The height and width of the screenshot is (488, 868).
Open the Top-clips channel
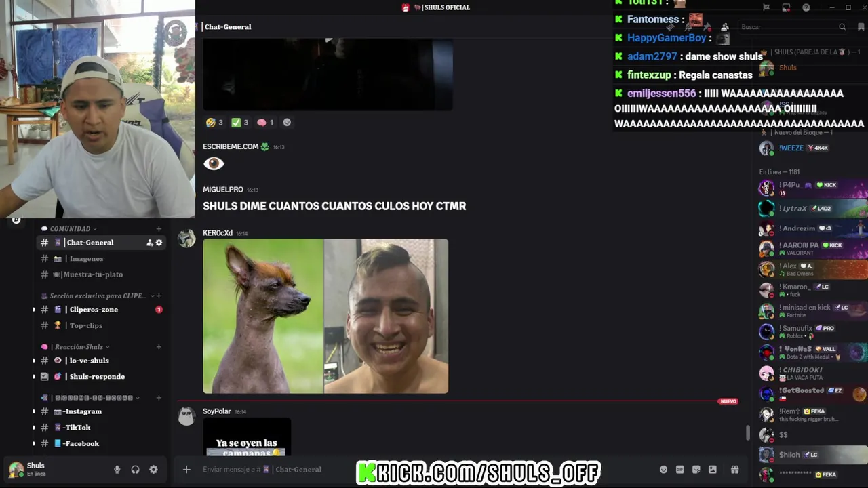pyautogui.click(x=101, y=326)
